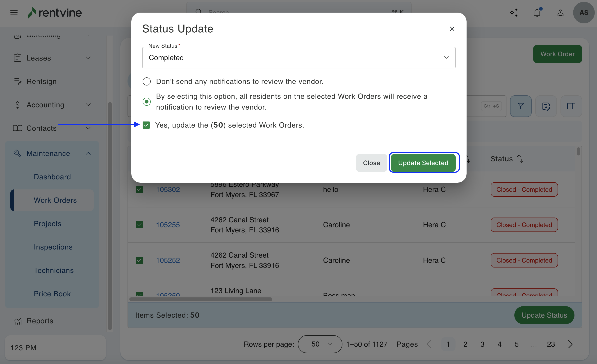Close the Status Update dialog with X

[x=452, y=29]
